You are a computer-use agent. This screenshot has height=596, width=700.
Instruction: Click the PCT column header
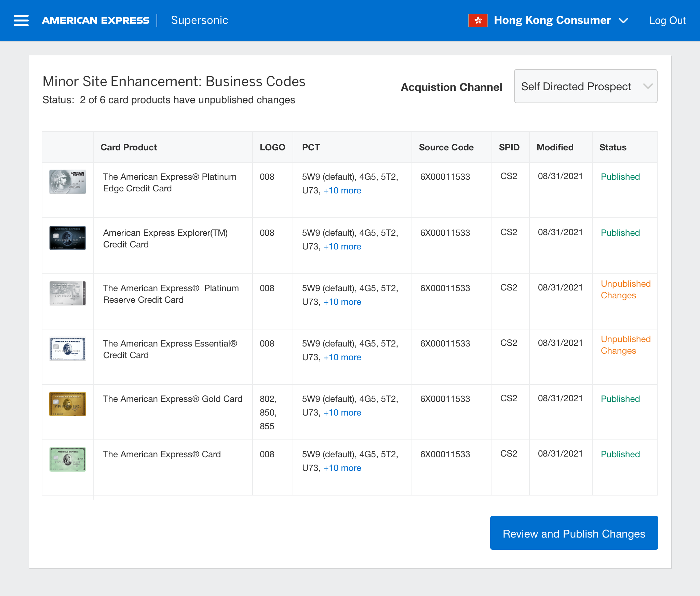pyautogui.click(x=311, y=147)
